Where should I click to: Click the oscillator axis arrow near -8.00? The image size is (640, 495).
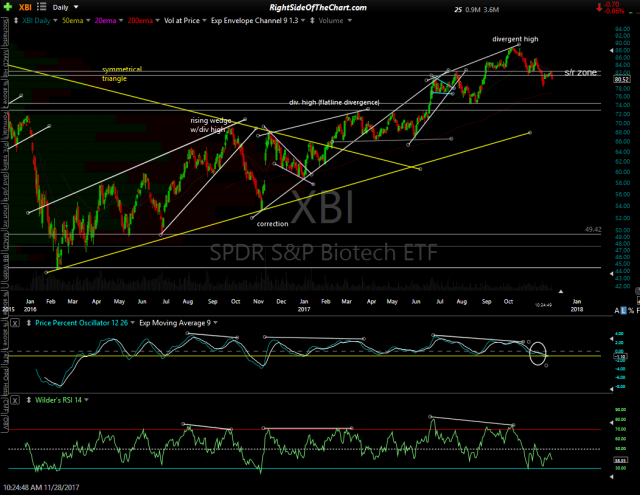(x=611, y=389)
